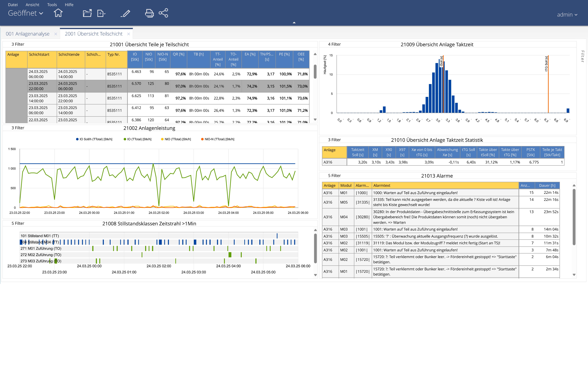Image resolution: width=588 pixels, height=380 pixels.
Task: Click the 271 M01 Zuführung (TO) row
Action: [159, 248]
